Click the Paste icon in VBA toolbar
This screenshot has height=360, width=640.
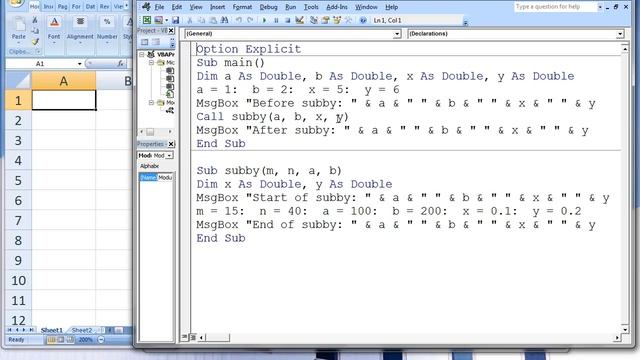pyautogui.click(x=213, y=20)
